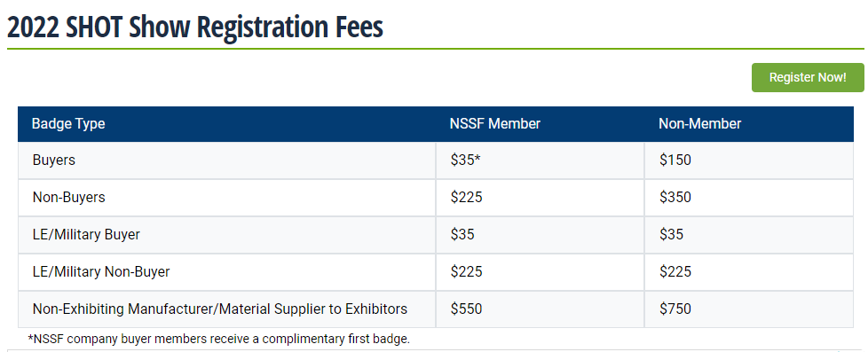Click the $350 non-member price
This screenshot has width=868, height=352.
pos(675,198)
